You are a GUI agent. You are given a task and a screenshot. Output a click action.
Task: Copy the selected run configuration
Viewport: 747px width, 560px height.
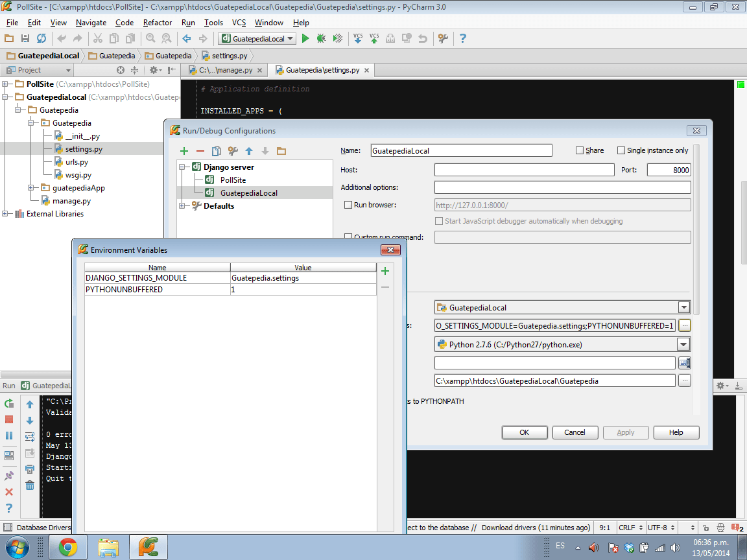(x=216, y=150)
